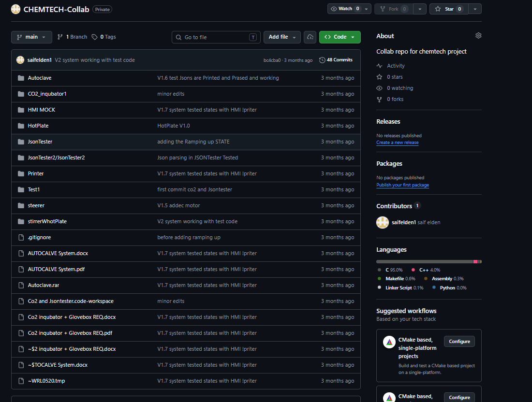Click the cloud codespaces icon button
The image size is (532, 402).
[310, 37]
